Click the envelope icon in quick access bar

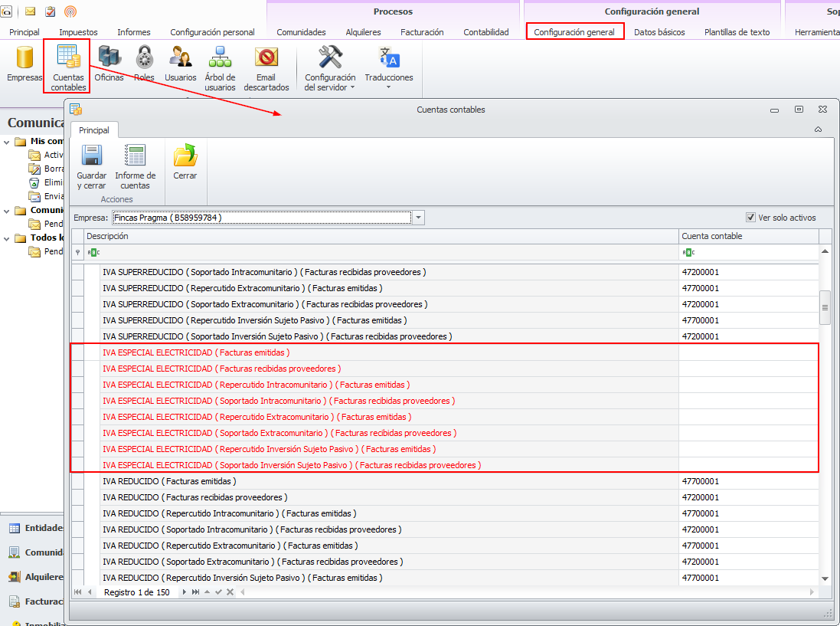point(31,11)
